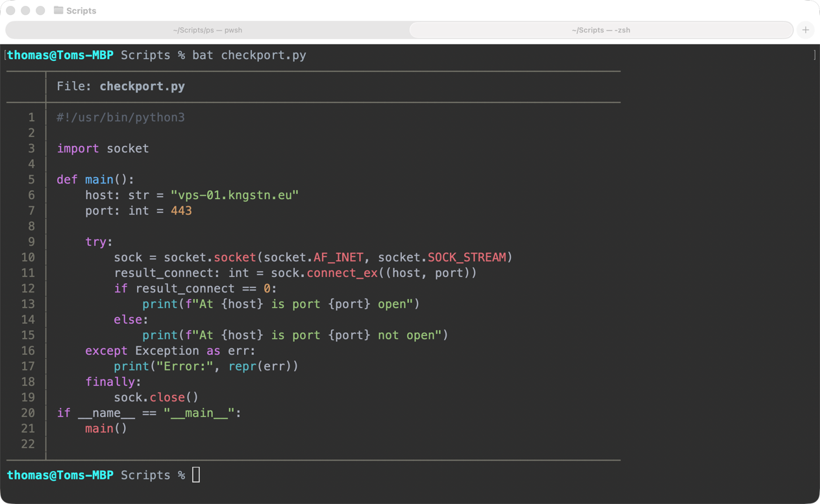Click the Scripts window title text
This screenshot has width=820, height=504.
(x=81, y=11)
